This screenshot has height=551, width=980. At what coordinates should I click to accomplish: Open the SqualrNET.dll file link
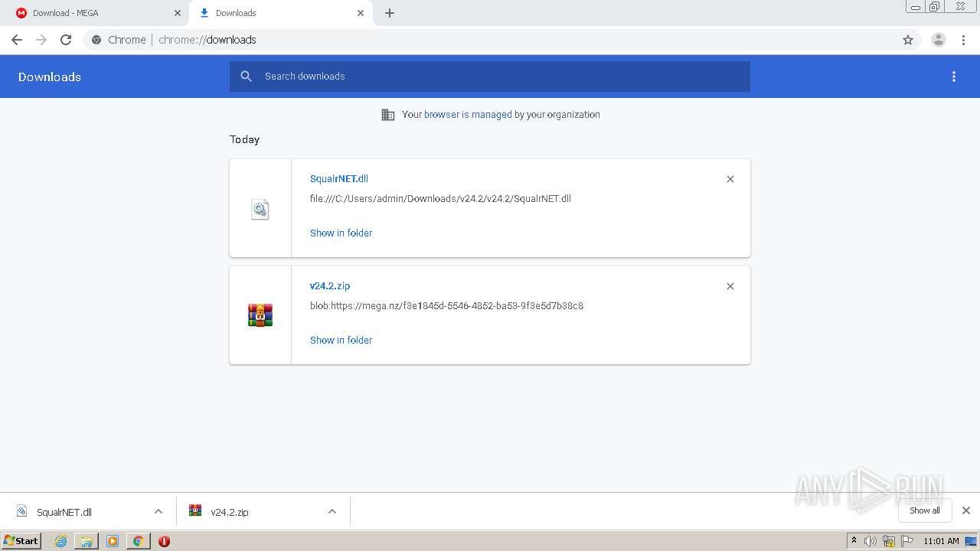[x=339, y=179]
